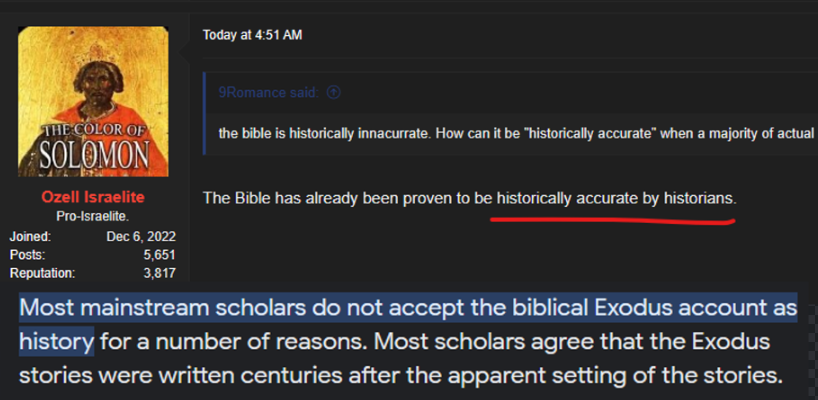Image resolution: width=818 pixels, height=400 pixels.
Task: Click the Pro-Israelite user title
Action: point(93,216)
